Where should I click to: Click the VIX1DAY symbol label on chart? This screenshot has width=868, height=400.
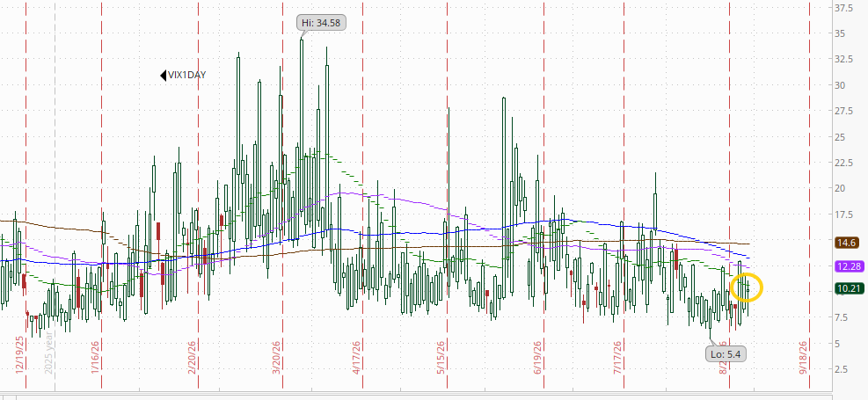click(187, 76)
